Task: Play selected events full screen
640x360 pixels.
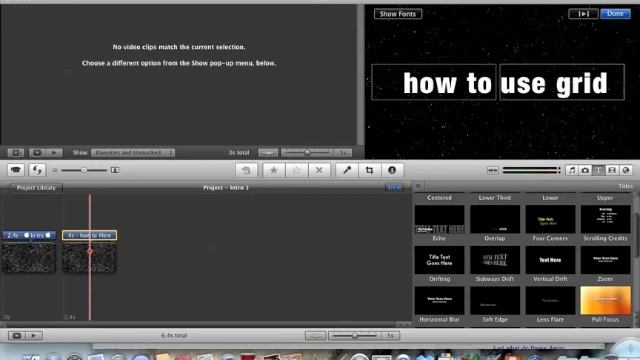Action: tap(37, 153)
